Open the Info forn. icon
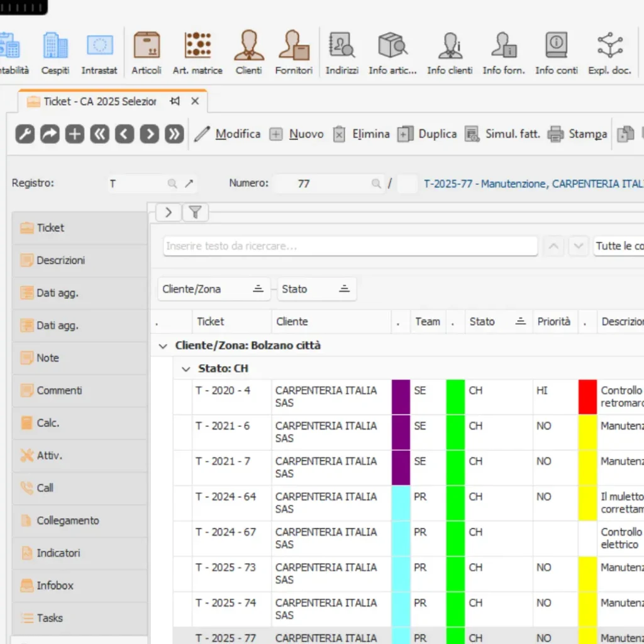The height and width of the screenshot is (644, 644). coord(504,53)
